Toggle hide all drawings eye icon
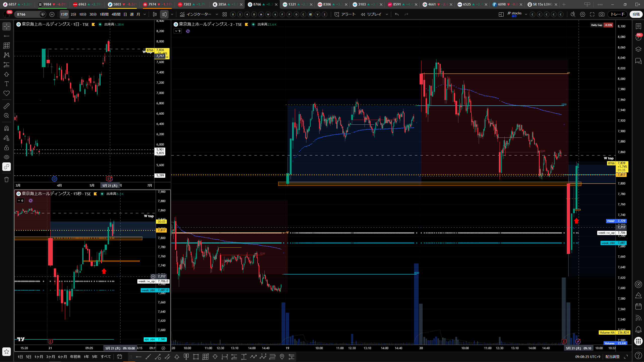This screenshot has height=362, width=644. [x=7, y=157]
